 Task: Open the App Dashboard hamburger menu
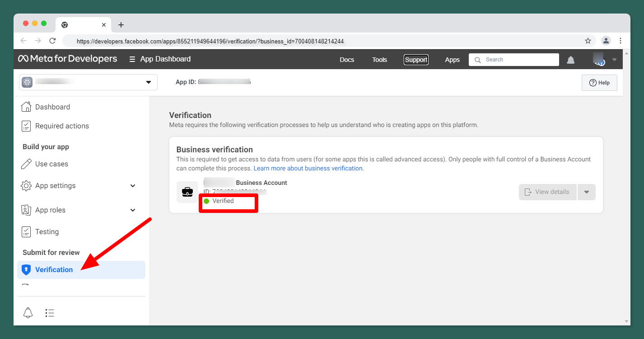click(x=132, y=59)
